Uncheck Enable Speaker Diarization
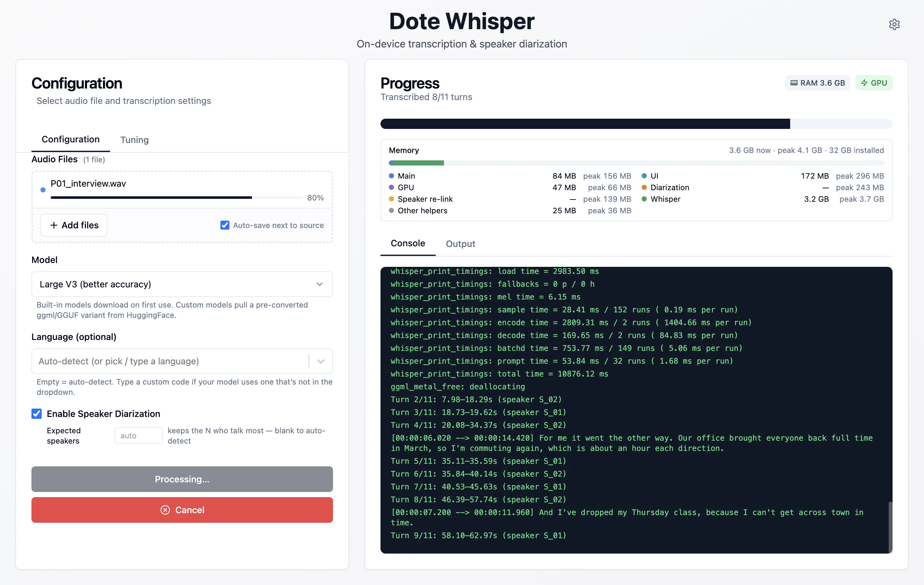The width and height of the screenshot is (924, 585). (x=37, y=413)
